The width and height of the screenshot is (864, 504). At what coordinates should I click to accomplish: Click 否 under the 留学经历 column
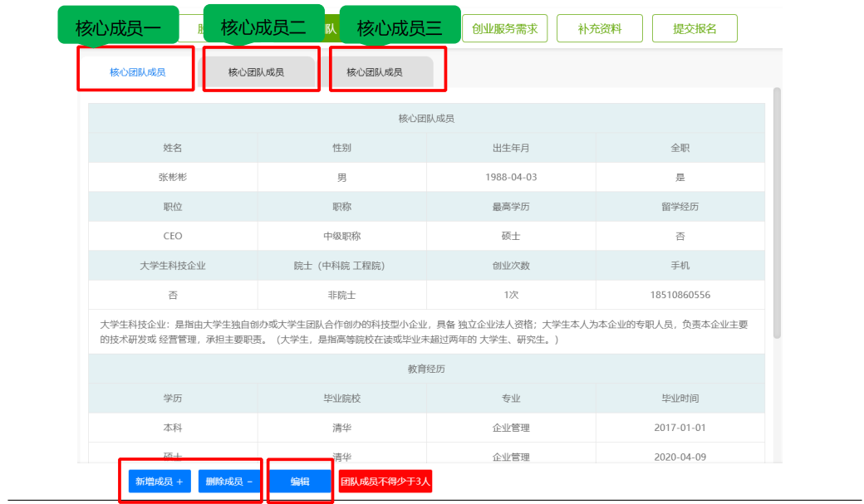680,237
